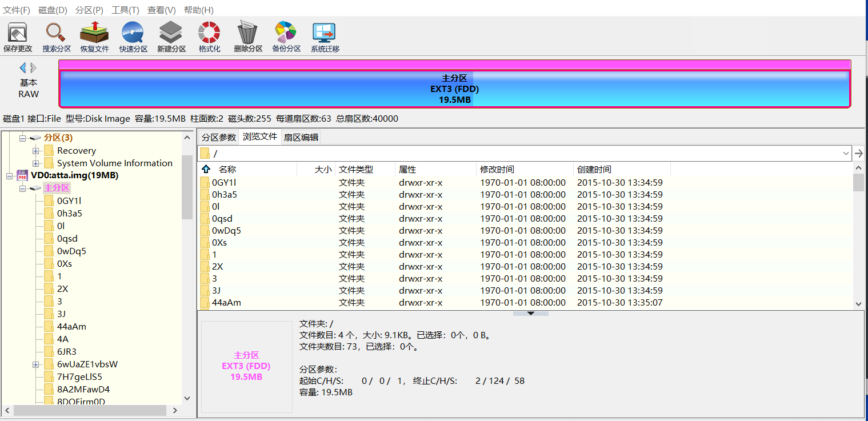Select the EXT3 (FDD) partition bar
Image resolution: width=868 pixels, height=421 pixels.
tap(454, 88)
